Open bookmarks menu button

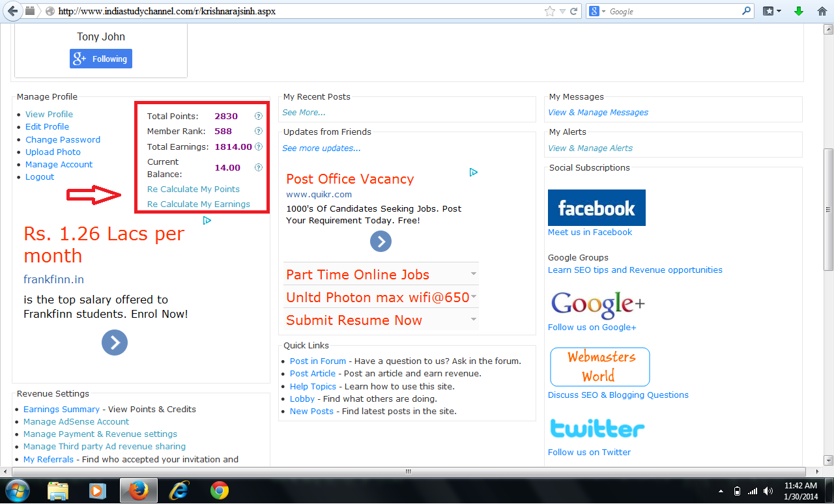[772, 11]
